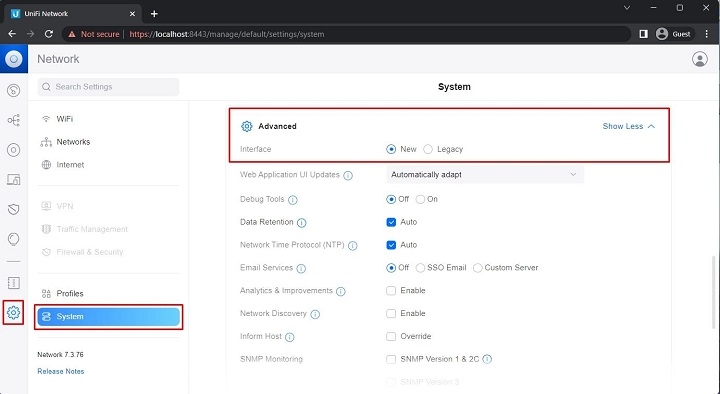
Task: Enable Analytics & Improvements checkbox
Action: pyautogui.click(x=391, y=291)
